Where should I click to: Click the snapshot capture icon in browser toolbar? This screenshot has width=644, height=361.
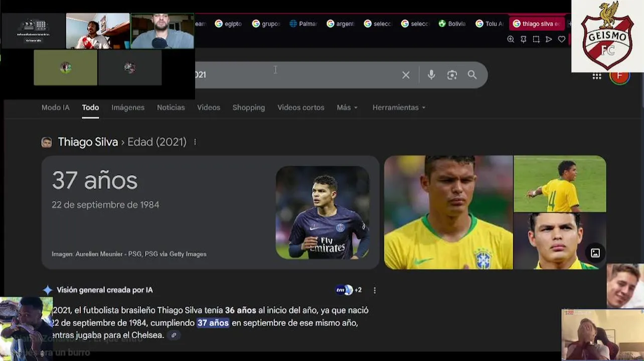click(536, 39)
